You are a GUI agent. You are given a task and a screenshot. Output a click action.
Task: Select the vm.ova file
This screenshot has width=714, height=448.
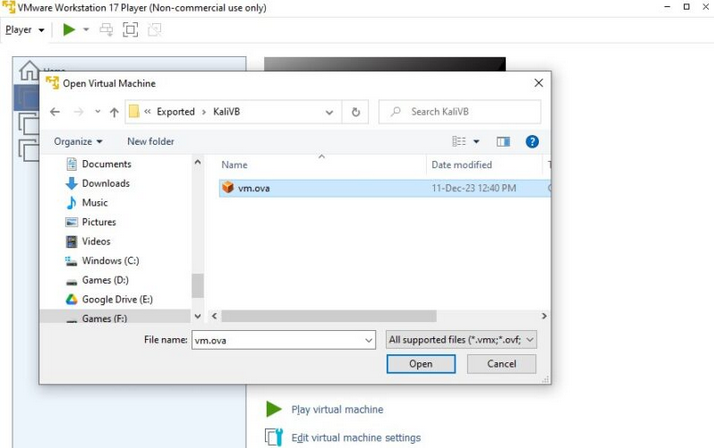(x=384, y=188)
